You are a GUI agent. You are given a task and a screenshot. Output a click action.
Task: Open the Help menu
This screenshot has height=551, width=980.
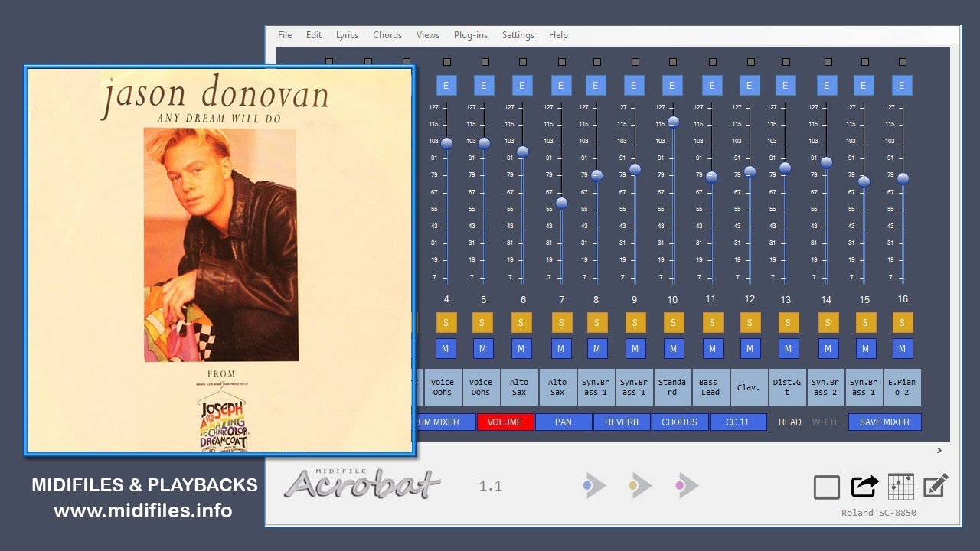[558, 35]
